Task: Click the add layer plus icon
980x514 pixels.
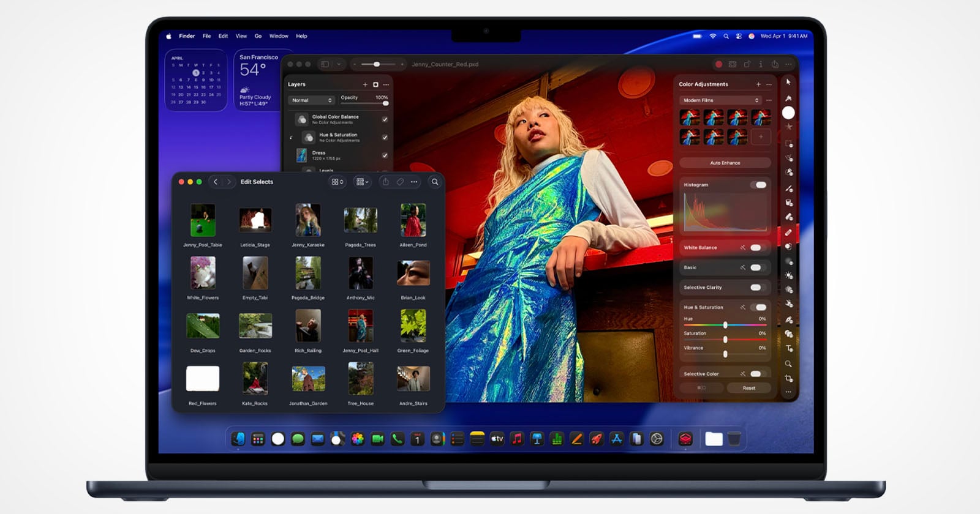Action: tap(365, 84)
